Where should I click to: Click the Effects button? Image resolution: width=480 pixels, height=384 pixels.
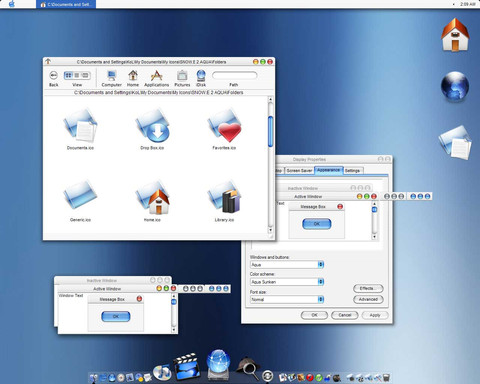368,288
